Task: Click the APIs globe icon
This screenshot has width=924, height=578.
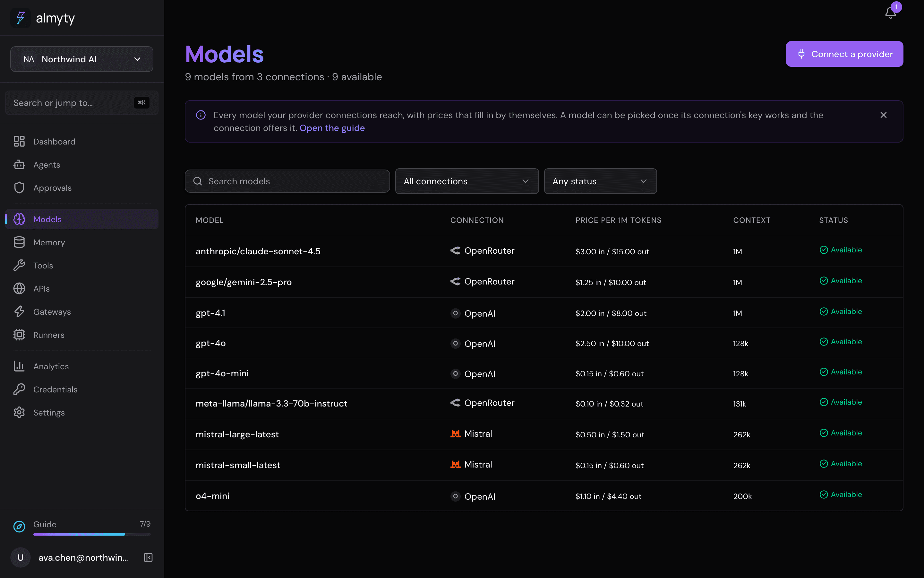Action: click(19, 289)
